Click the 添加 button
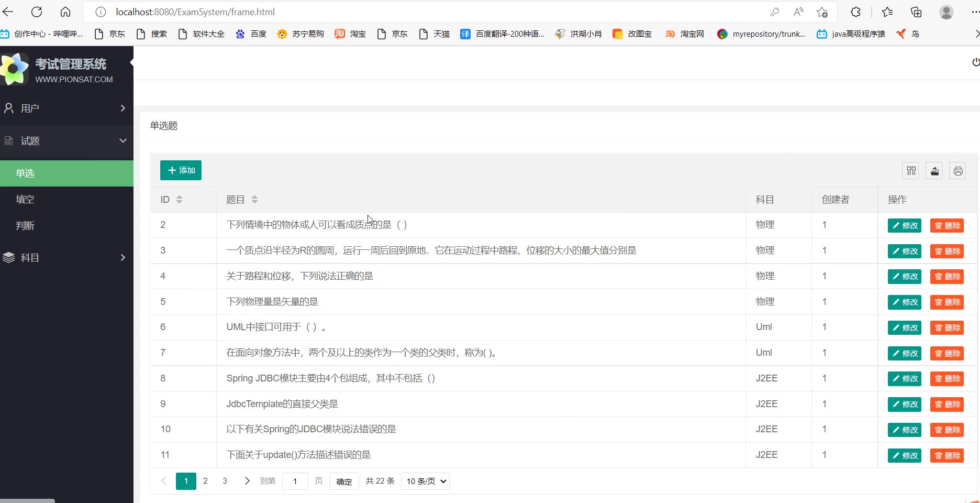This screenshot has width=980, height=503. click(181, 170)
